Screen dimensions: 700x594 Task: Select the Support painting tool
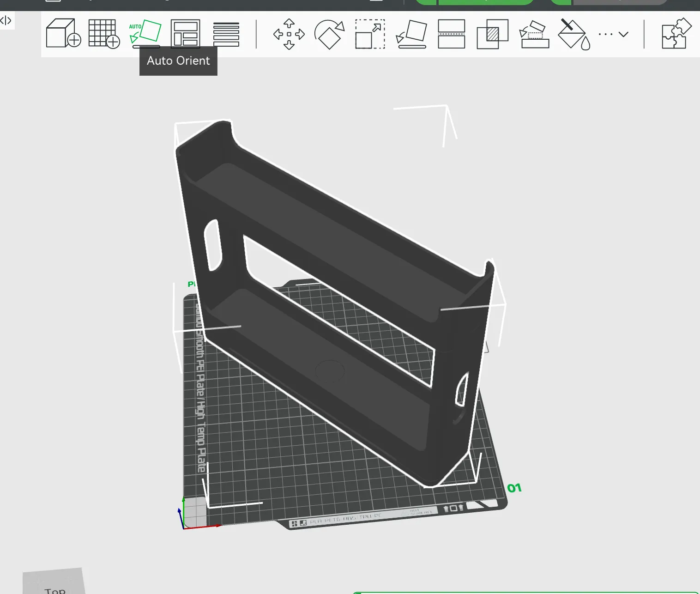[534, 34]
